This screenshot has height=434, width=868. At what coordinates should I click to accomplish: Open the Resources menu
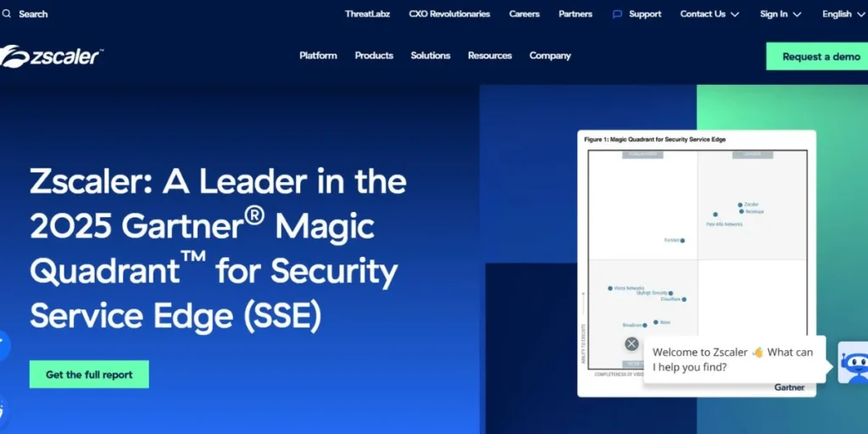click(x=490, y=55)
